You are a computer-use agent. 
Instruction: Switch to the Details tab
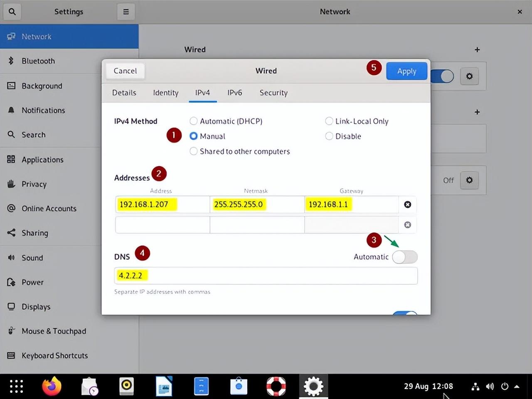click(124, 92)
